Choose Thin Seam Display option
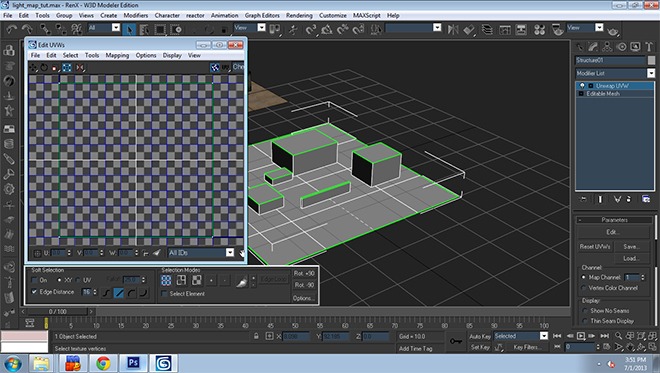Image resolution: width=660 pixels, height=373 pixels. click(585, 321)
